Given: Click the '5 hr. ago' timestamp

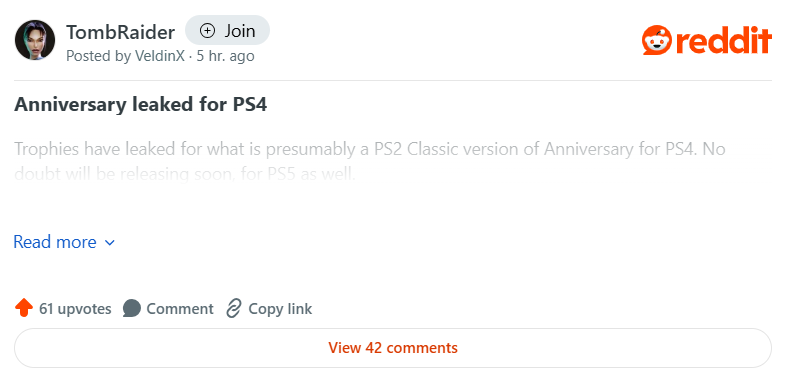Looking at the screenshot, I should click(225, 56).
